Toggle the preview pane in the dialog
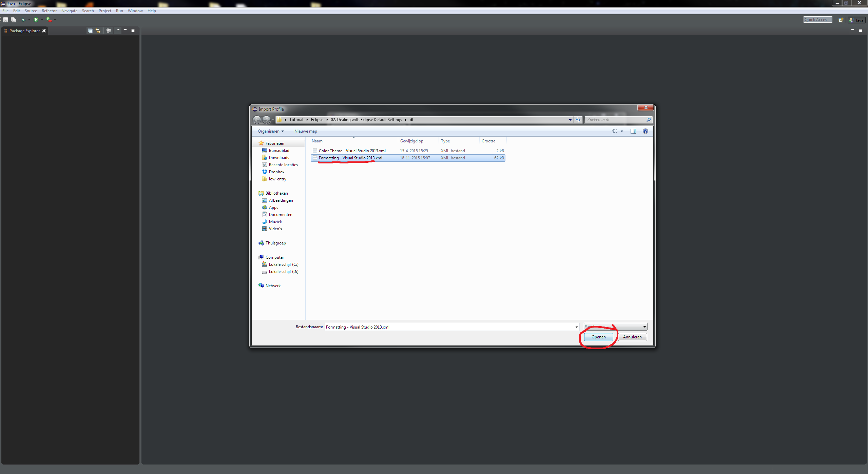The image size is (868, 474). (633, 131)
